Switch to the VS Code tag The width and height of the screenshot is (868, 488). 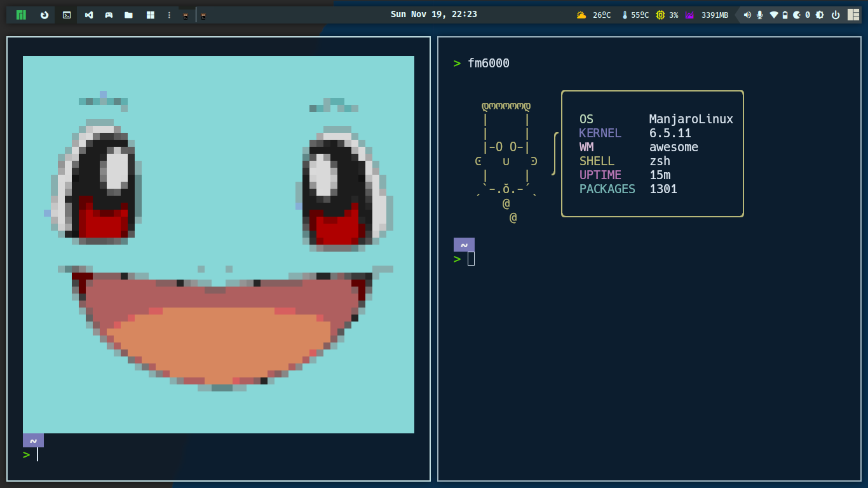pos(88,15)
